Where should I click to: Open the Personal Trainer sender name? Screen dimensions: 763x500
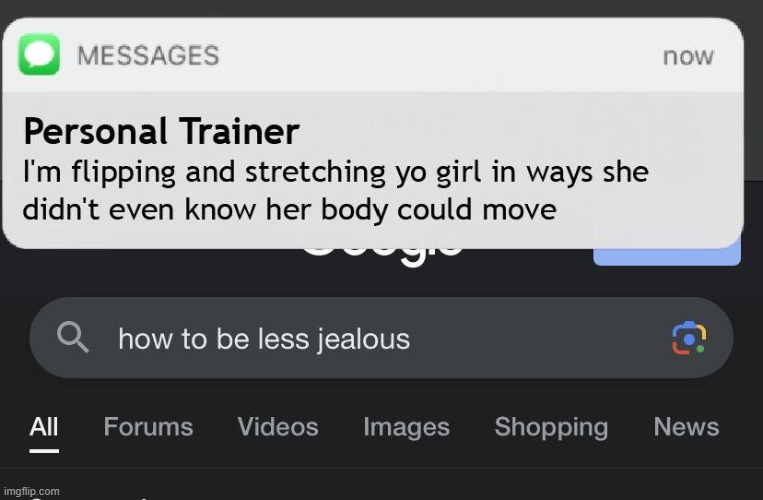pyautogui.click(x=161, y=131)
